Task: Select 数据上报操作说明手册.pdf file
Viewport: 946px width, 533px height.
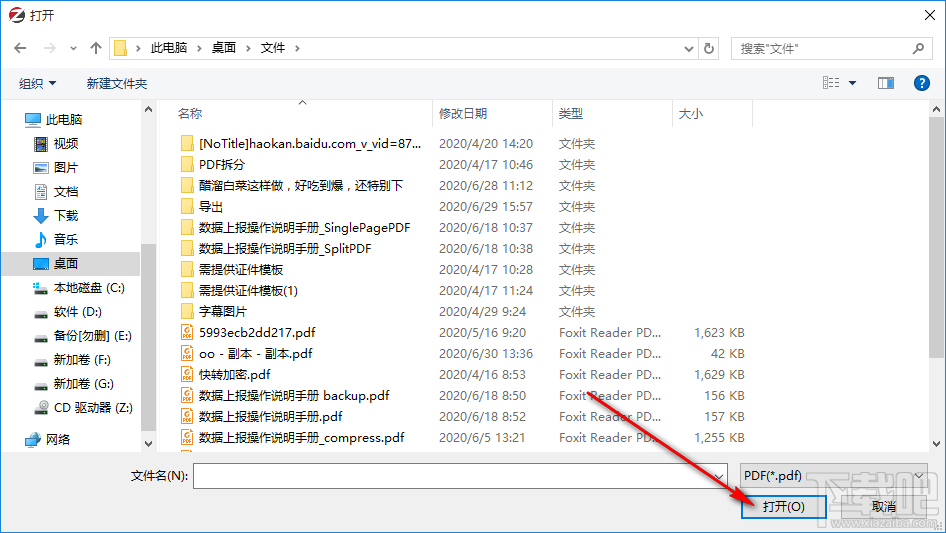Action: (270, 417)
